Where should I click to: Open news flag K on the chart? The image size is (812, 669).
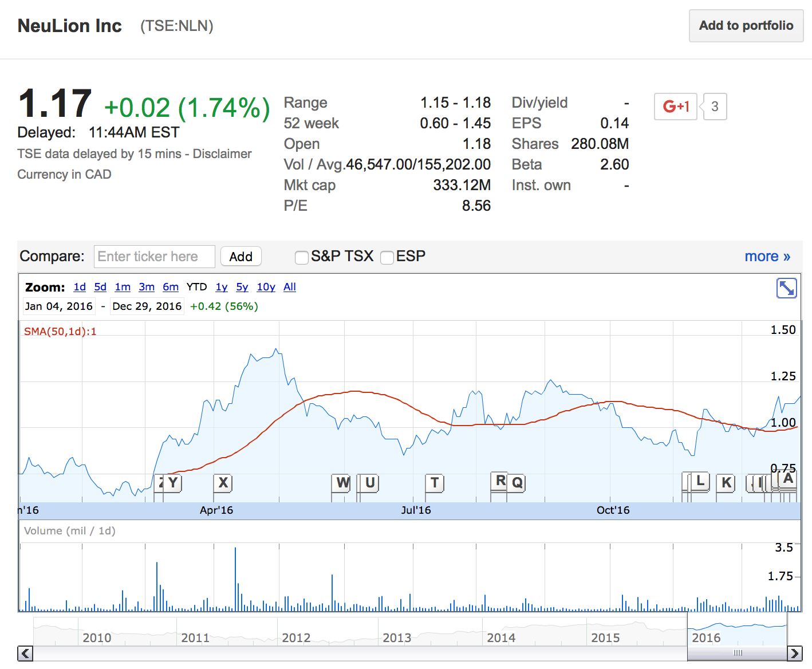click(726, 483)
